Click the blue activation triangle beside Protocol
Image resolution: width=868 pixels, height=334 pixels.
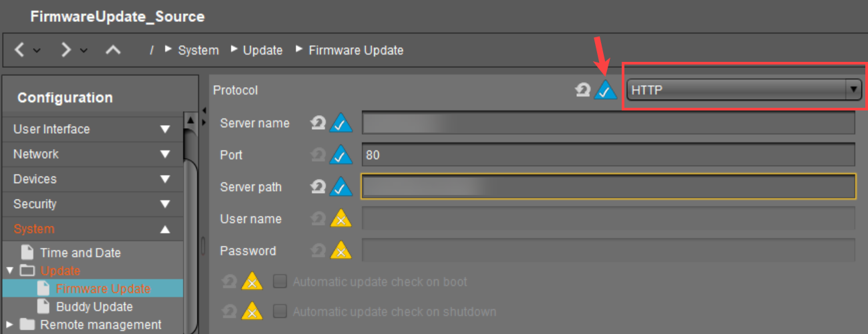(x=606, y=90)
